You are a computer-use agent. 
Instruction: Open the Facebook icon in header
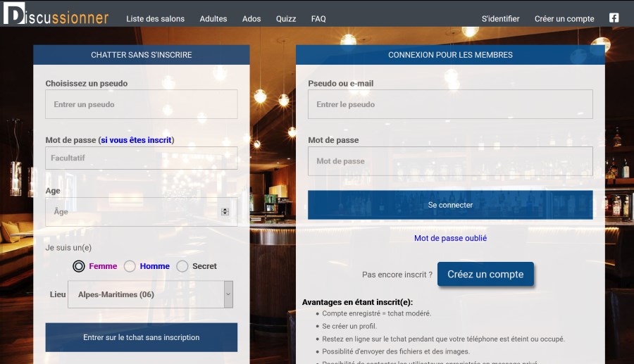tap(614, 18)
